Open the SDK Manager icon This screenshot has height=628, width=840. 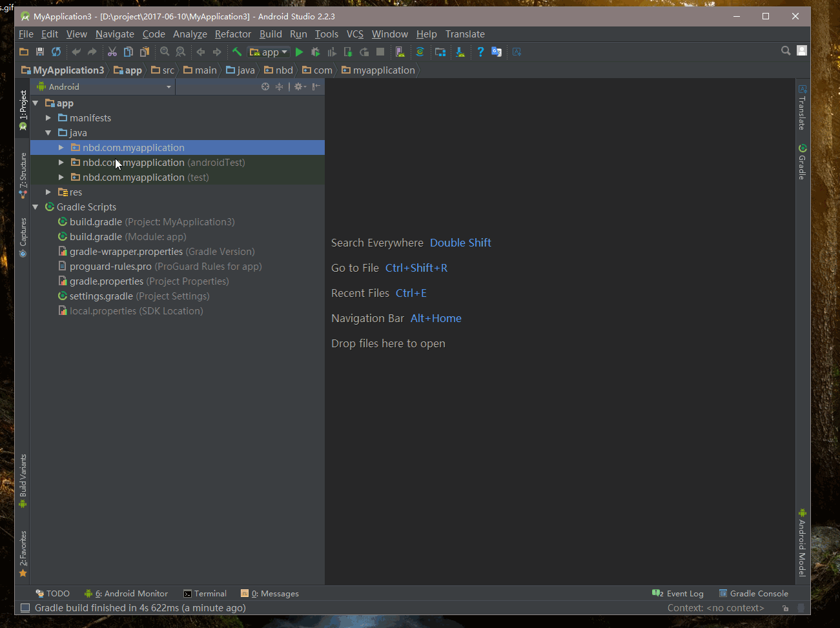click(460, 52)
